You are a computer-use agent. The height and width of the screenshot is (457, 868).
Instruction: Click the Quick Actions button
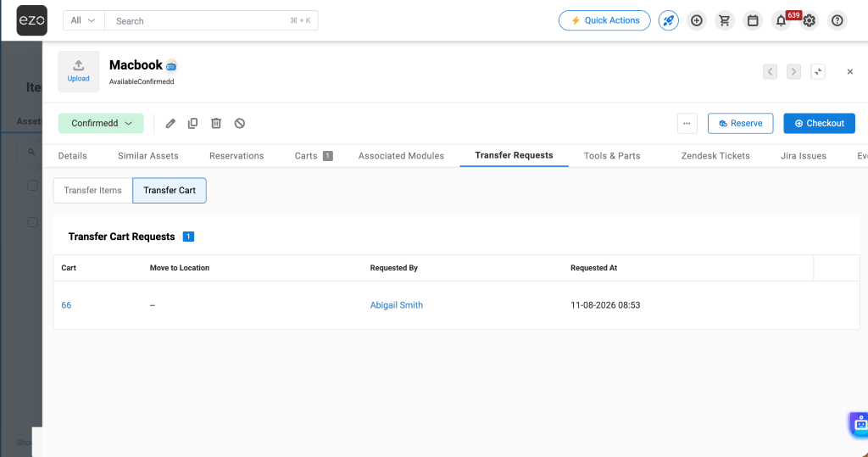coord(604,20)
